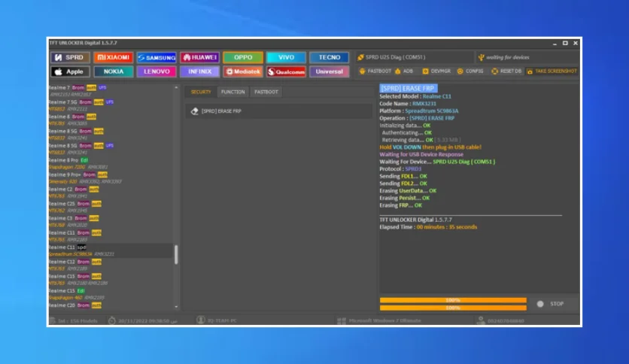Select Realme 7 5G model row

click(x=111, y=105)
